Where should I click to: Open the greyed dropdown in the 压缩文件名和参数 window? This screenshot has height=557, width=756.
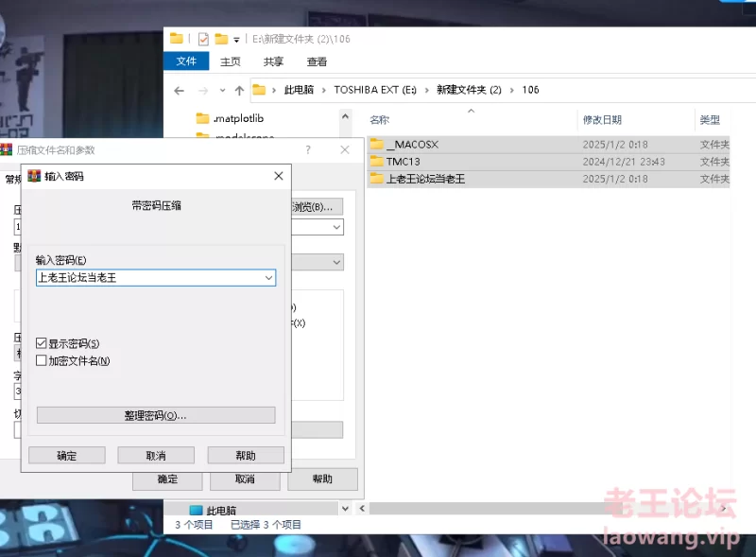(336, 262)
